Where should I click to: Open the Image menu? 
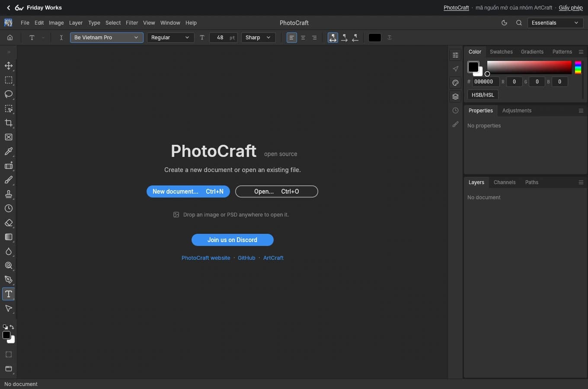(56, 23)
